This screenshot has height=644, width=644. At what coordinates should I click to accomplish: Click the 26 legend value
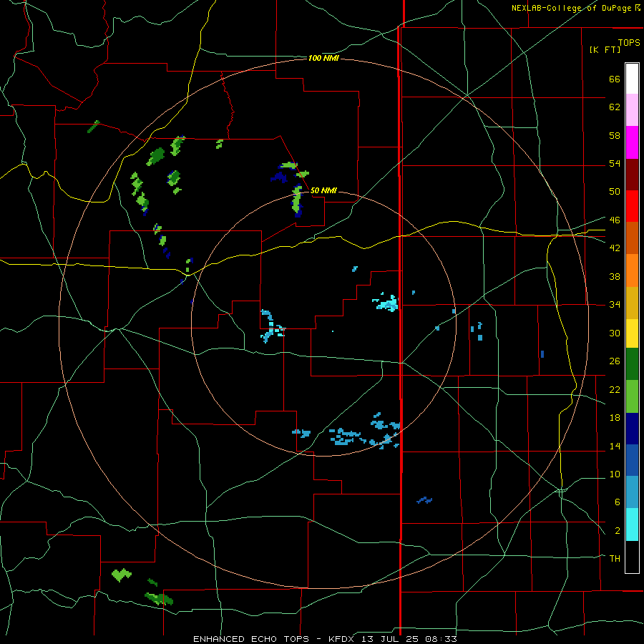coord(615,361)
